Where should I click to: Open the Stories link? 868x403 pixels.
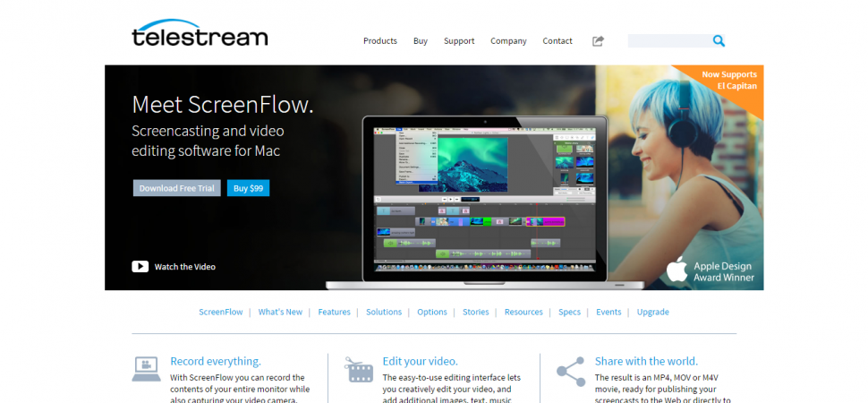[x=475, y=312]
